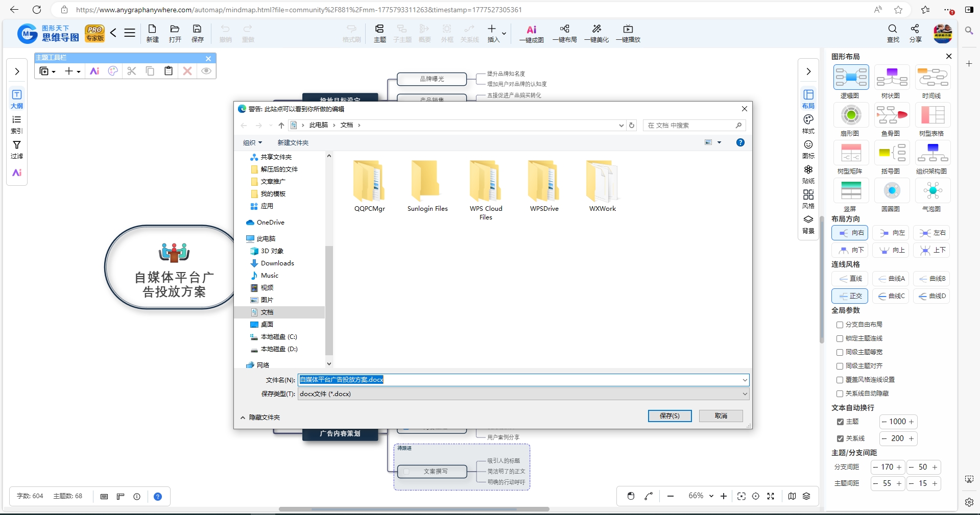The image size is (980, 515).
Task: Select 曲线A connector style
Action: [x=891, y=279]
